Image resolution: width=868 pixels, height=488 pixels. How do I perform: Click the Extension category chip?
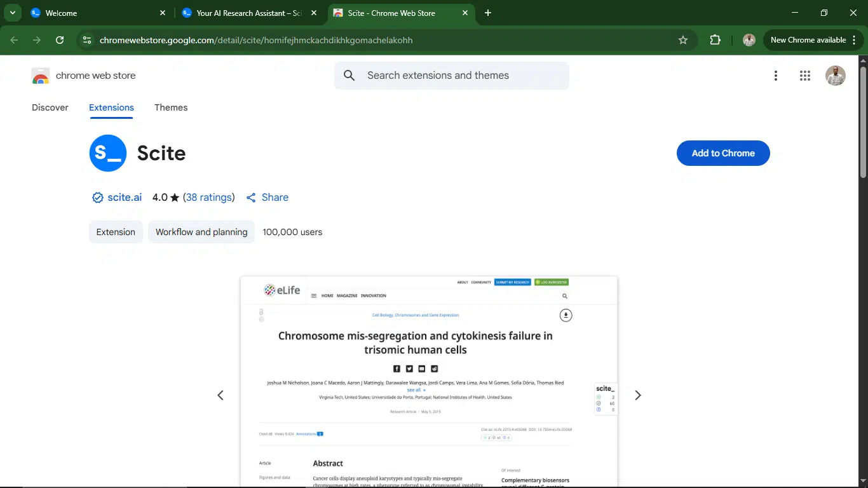pos(116,232)
